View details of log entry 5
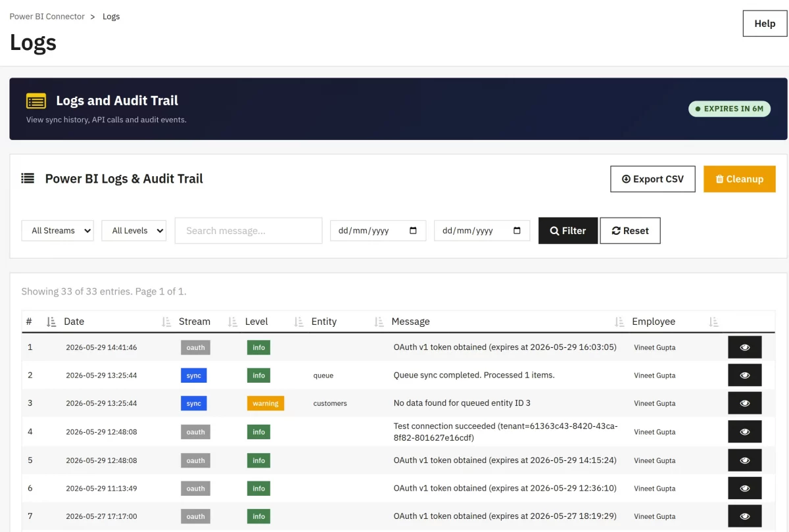 [745, 460]
